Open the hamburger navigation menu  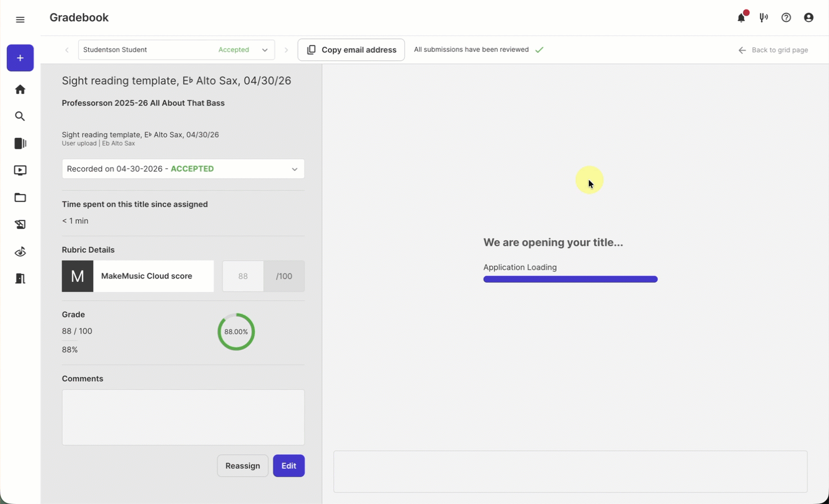point(20,20)
